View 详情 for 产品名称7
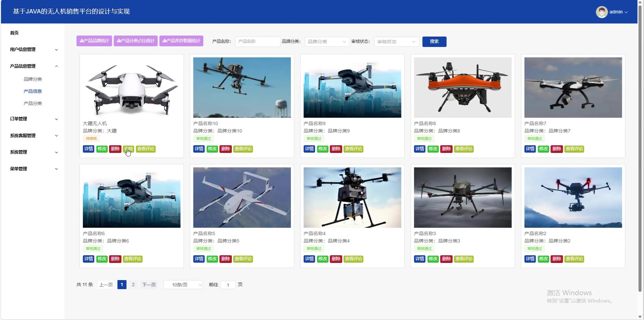This screenshot has width=644, height=320. pyautogui.click(x=530, y=149)
